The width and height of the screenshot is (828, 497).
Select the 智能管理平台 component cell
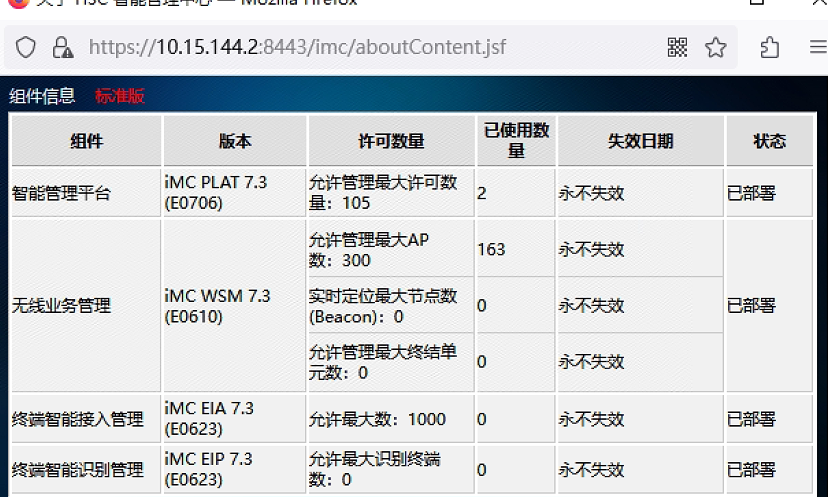[x=86, y=193]
